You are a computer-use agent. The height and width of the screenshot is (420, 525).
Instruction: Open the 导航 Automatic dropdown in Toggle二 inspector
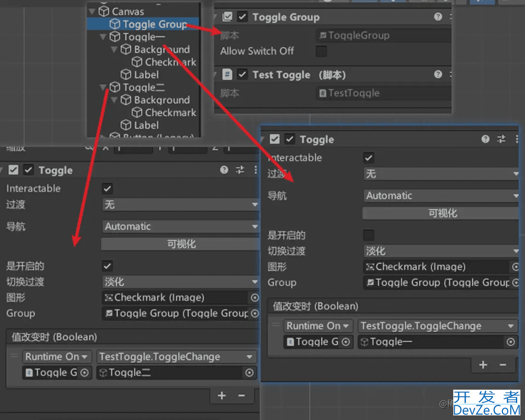181,227
